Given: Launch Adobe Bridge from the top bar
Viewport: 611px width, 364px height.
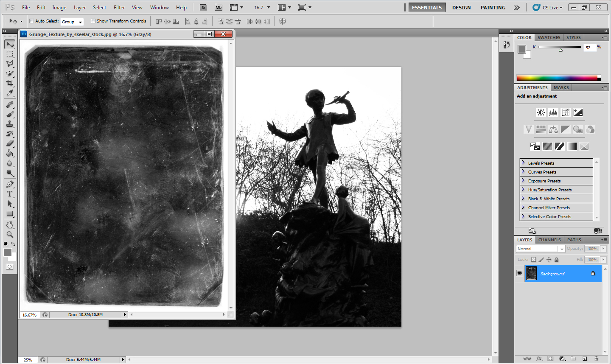Looking at the screenshot, I should click(x=203, y=8).
